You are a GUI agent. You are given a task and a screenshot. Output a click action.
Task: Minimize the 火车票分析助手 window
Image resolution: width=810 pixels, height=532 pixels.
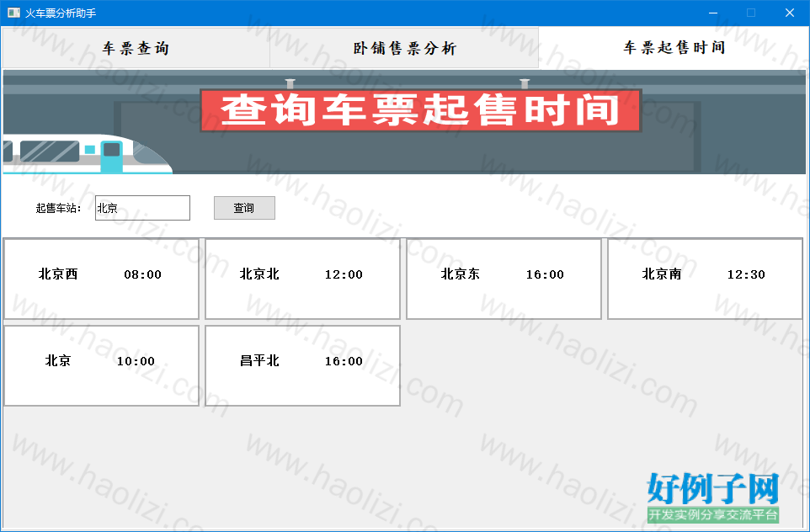(x=713, y=13)
